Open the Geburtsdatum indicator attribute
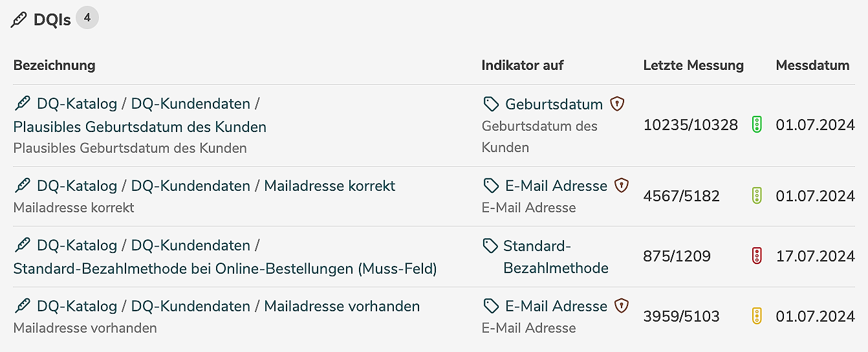Image resolution: width=868 pixels, height=352 pixels. [x=554, y=104]
